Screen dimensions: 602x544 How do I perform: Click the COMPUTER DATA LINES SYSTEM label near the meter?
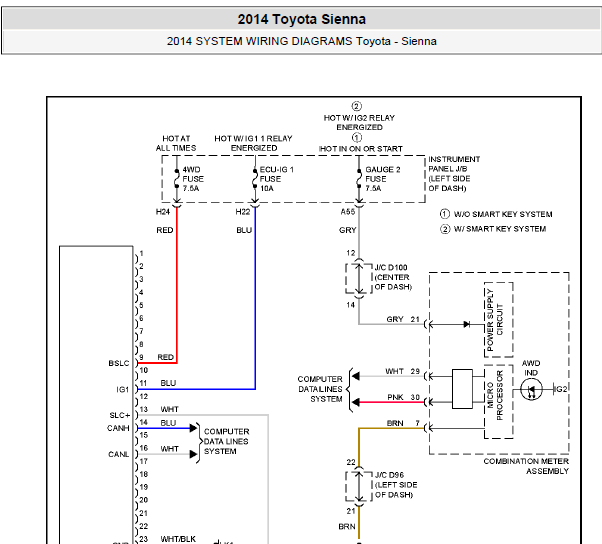click(320, 389)
